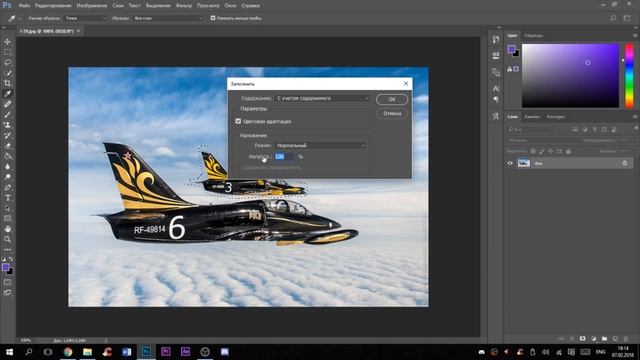Change screen mode icon at toolbox bottom
Screen dimensions: 640x360
click(7, 293)
